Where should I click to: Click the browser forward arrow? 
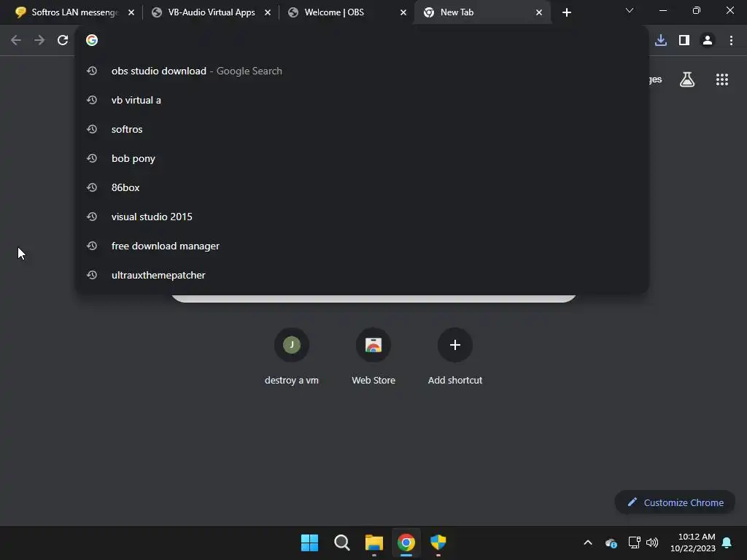[39, 40]
